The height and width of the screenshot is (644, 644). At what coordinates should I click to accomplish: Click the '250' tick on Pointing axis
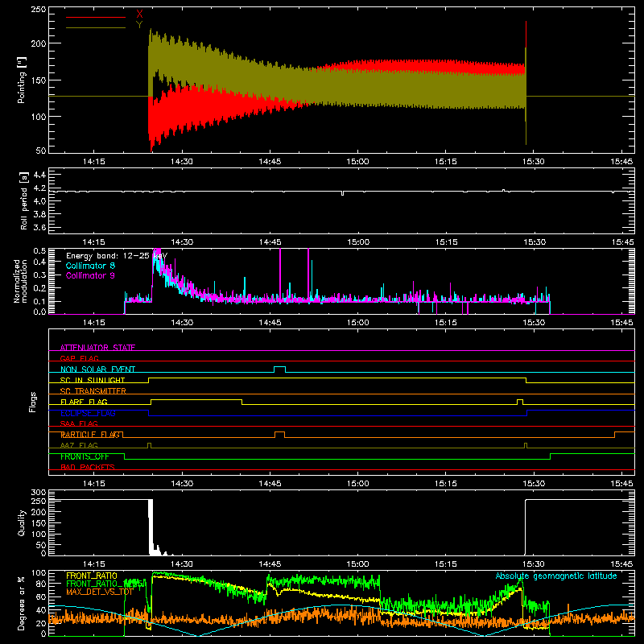[x=39, y=9]
